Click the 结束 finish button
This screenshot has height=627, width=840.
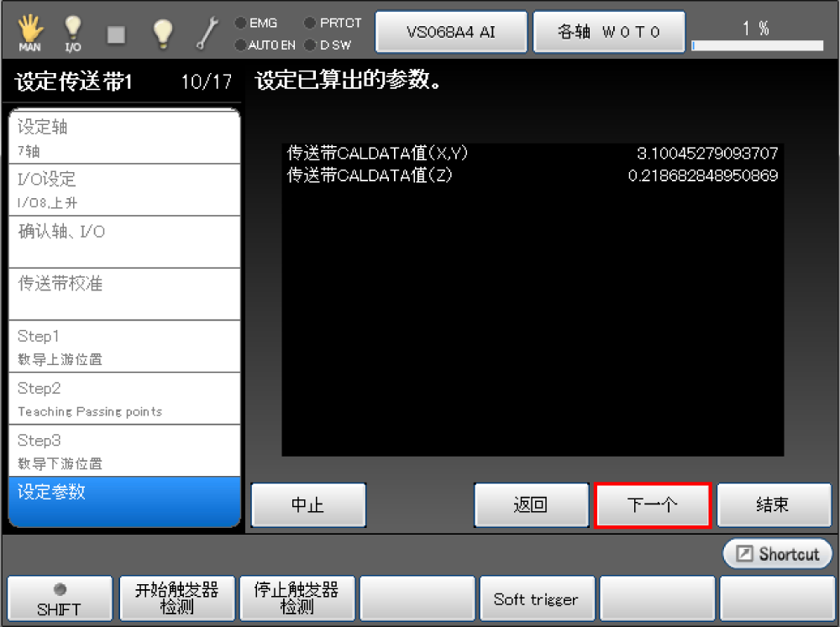[774, 505]
